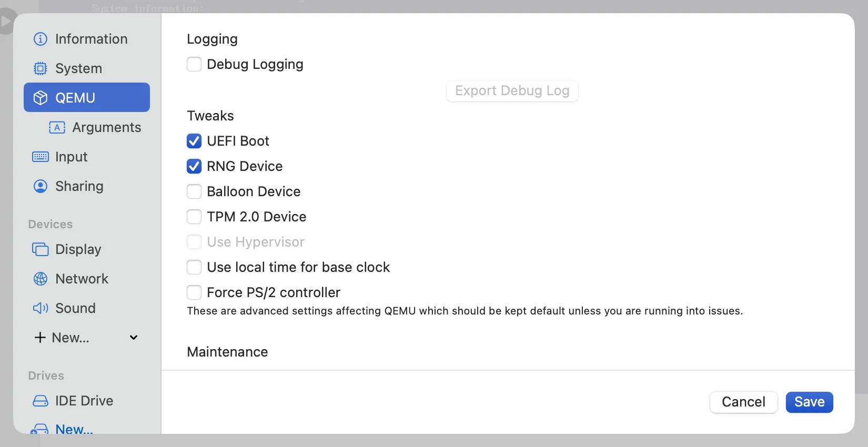This screenshot has width=868, height=447.
Task: Click the plus icon beside New device
Action: [x=40, y=338]
